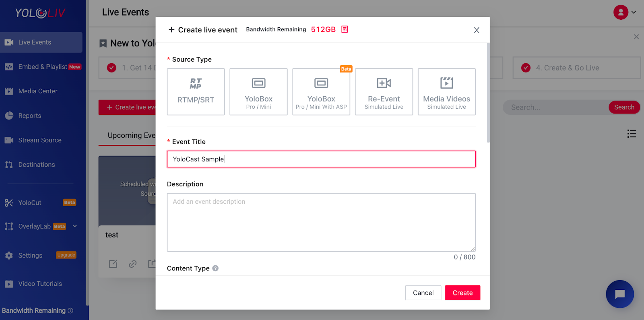Expand the OverlayLab submenu chevron

click(75, 226)
